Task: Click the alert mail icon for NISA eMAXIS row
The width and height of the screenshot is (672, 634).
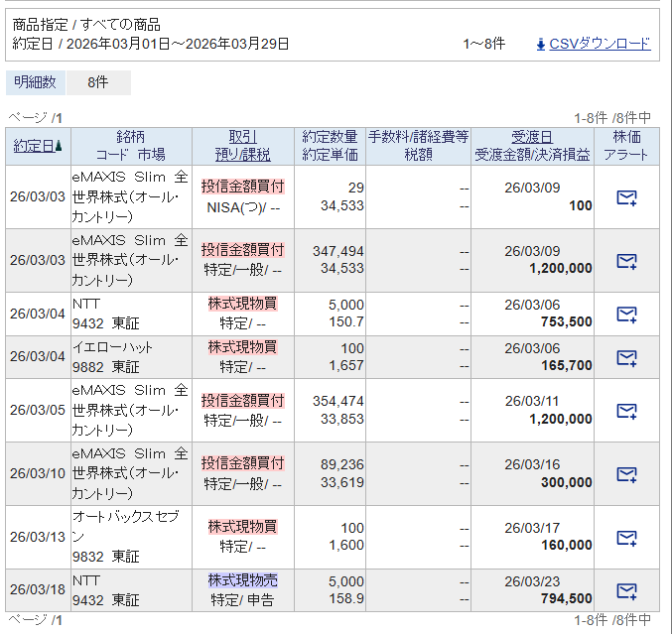Action: pos(625,197)
